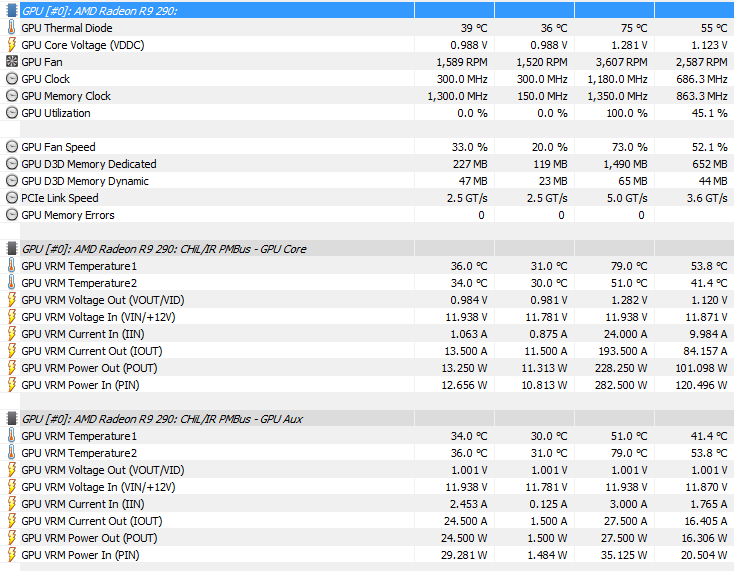The height and width of the screenshot is (571, 734).
Task: Click the PCIe Link Speed gauge icon
Action: [12, 198]
